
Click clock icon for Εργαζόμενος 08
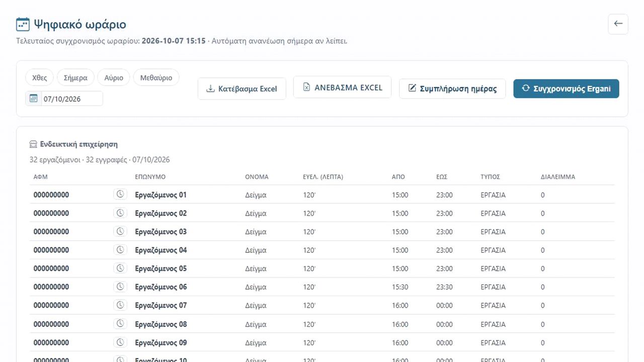120,324
